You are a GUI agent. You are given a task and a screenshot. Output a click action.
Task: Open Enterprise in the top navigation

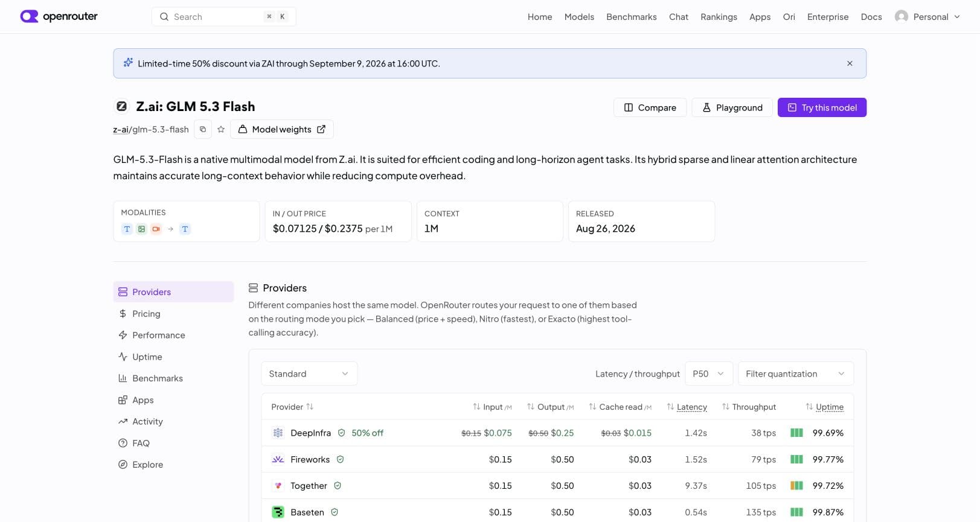pos(828,17)
